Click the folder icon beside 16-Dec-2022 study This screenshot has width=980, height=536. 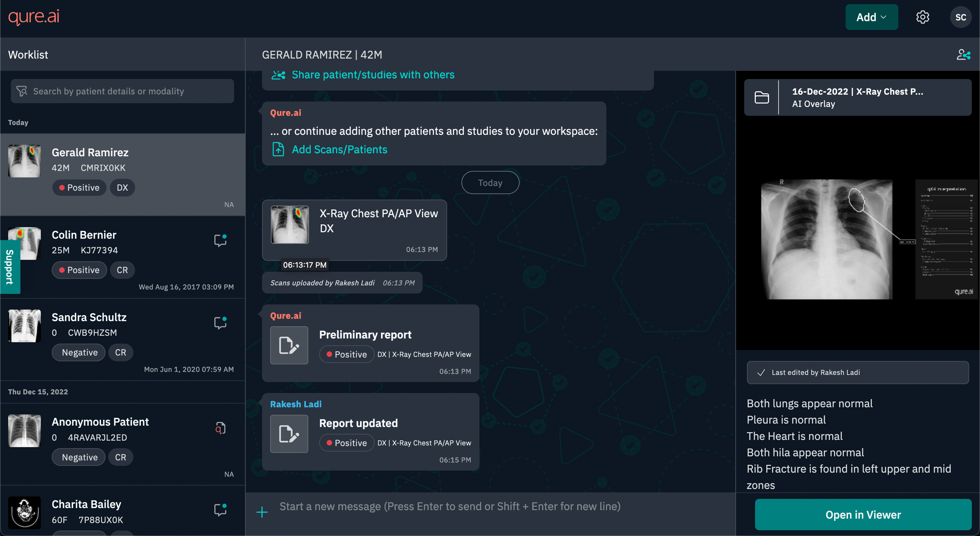point(762,97)
